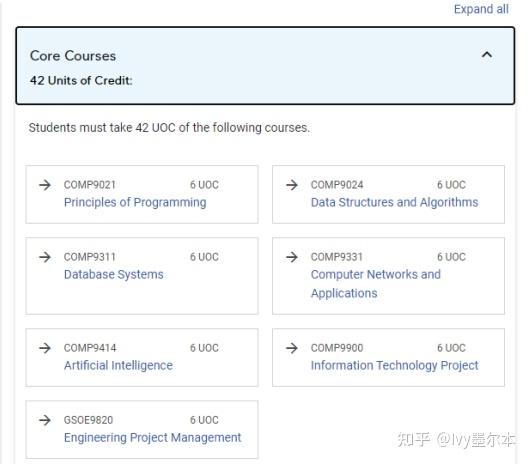
Task: Click 'Students must take 42 UOC' sentence
Action: coord(169,128)
